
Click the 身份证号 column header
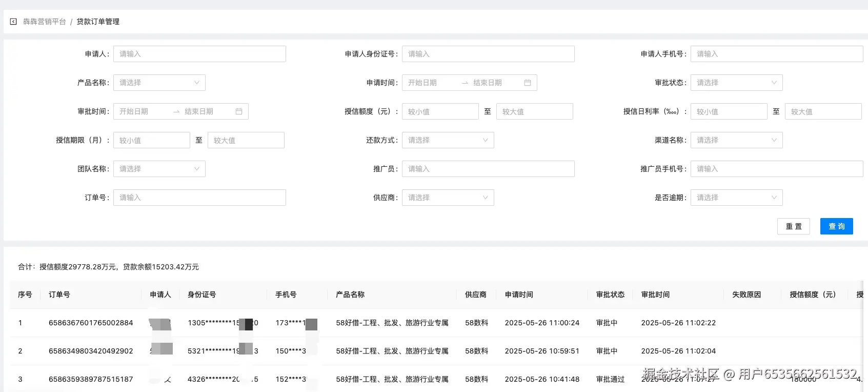pos(202,295)
